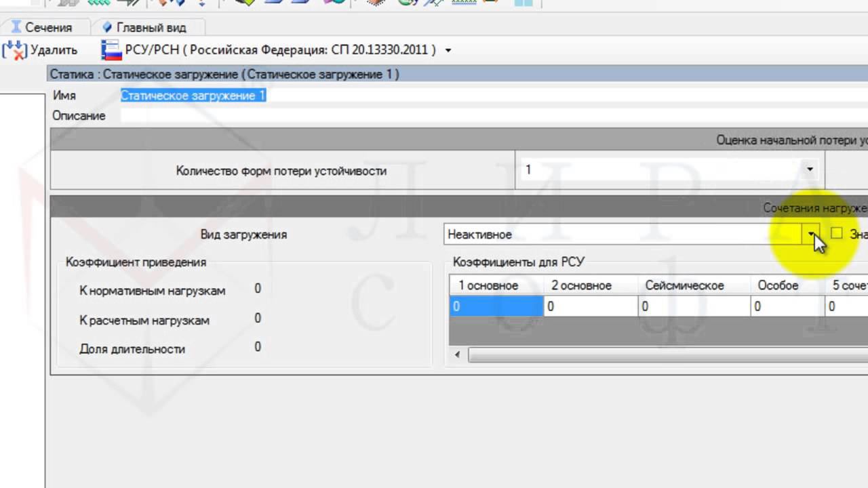Click the left arrow of the РСУ table scrollbar
Screen dimensions: 868x488
point(458,354)
